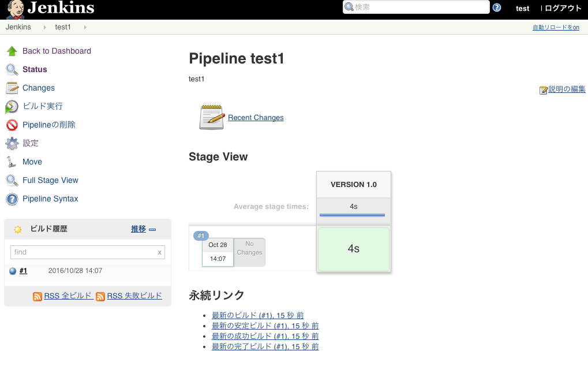Select the test1 breadcrumb item

[63, 27]
